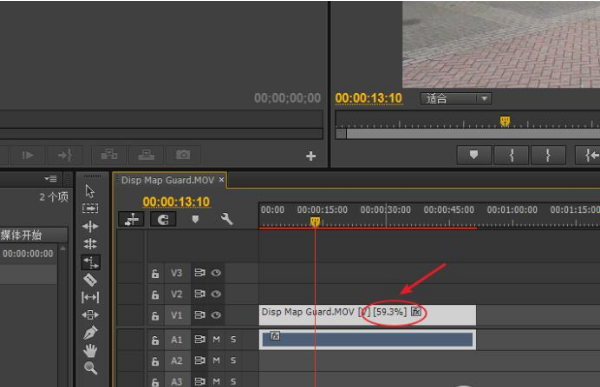This screenshot has height=387, width=600.
Task: Mute audio track A3
Action: pyautogui.click(x=216, y=381)
